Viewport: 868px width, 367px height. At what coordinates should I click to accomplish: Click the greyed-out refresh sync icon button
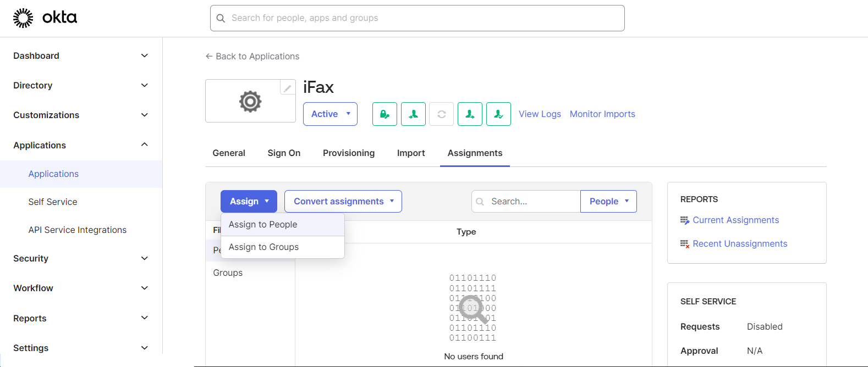[442, 114]
